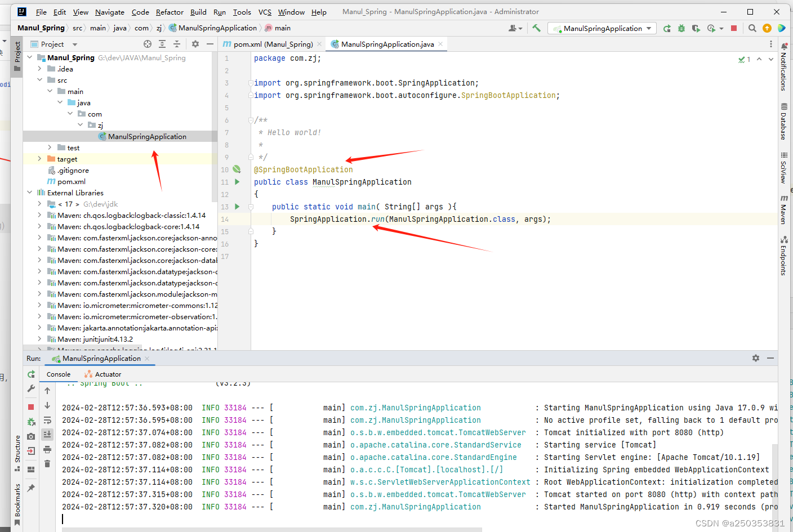Close the ManulSpringApplication.java editor tab
The width and height of the screenshot is (793, 532).
tap(440, 44)
